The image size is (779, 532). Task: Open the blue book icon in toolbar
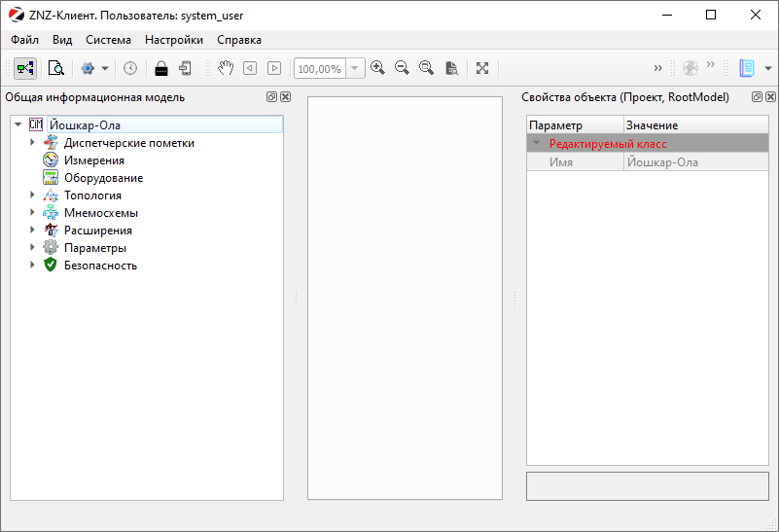tap(747, 68)
